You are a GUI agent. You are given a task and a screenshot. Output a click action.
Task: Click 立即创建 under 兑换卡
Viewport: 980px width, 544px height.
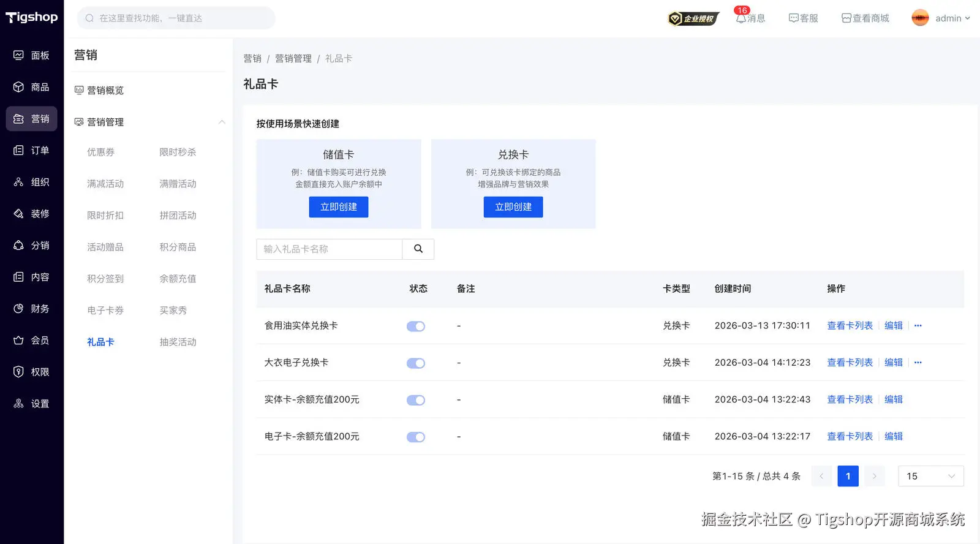[x=513, y=207]
